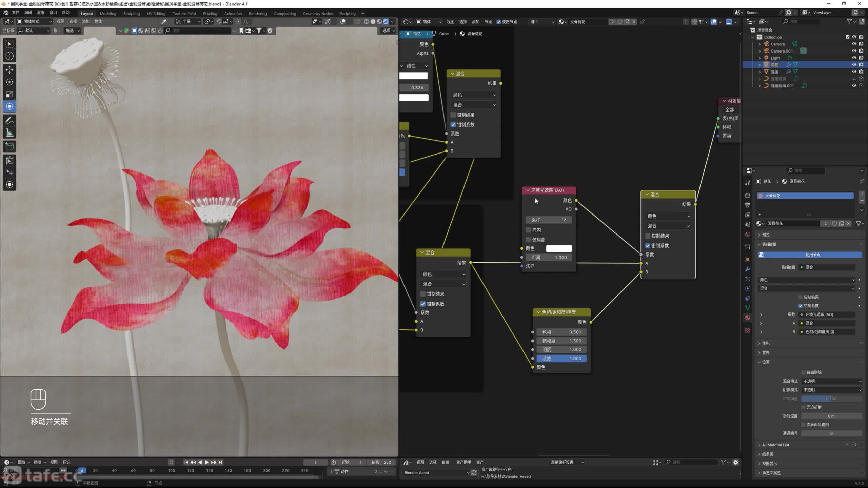
Task: Open the Material properties tab icon
Action: (x=748, y=318)
